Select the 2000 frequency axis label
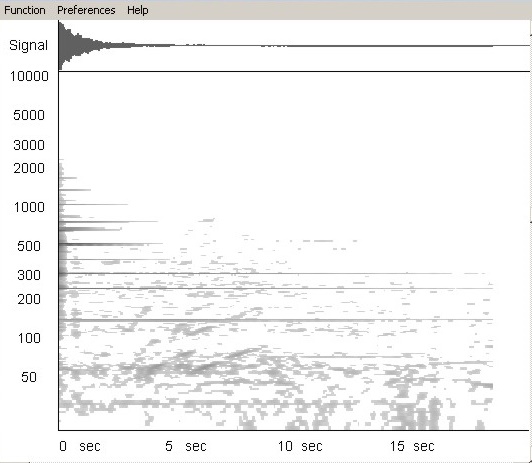 (x=29, y=168)
